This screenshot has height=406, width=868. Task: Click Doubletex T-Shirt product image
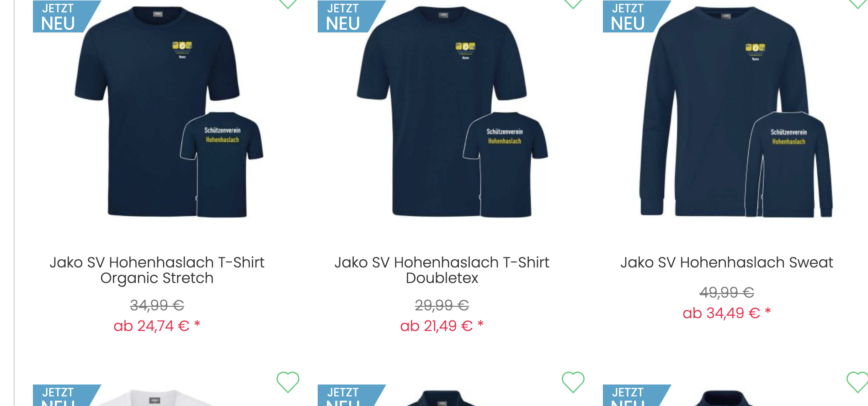(453, 112)
